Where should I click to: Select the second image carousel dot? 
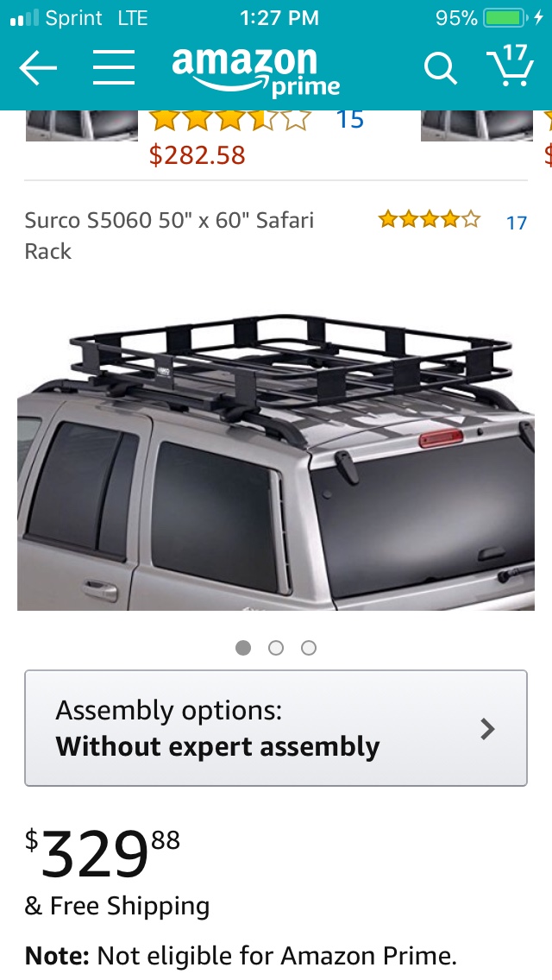(276, 648)
